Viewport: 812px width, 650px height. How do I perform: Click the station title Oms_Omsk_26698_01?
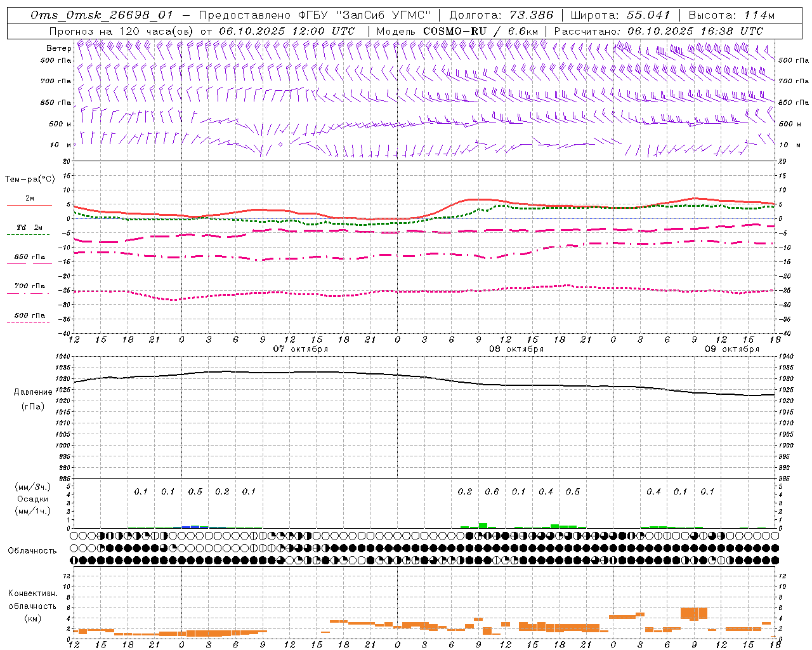pyautogui.click(x=101, y=15)
